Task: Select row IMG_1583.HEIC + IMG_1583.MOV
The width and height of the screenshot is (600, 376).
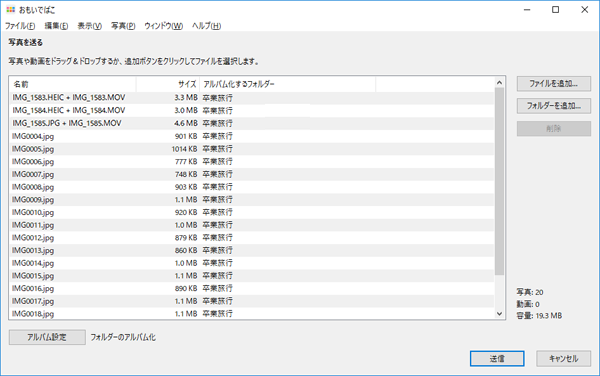Action: pos(252,98)
